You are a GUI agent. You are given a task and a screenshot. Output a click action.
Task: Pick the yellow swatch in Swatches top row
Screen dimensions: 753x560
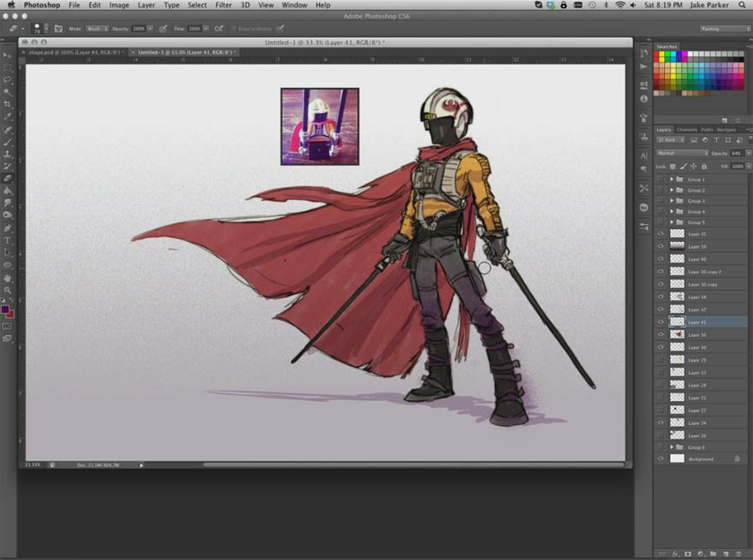coord(661,54)
